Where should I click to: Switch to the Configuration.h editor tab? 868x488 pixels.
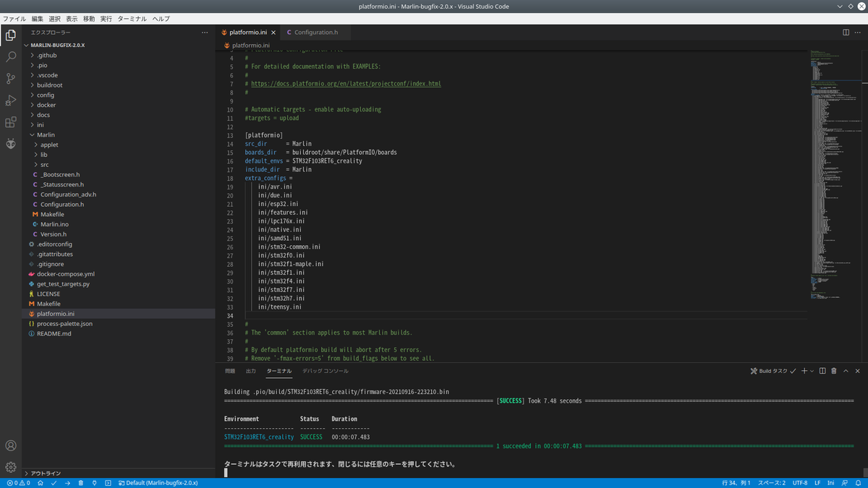point(316,33)
